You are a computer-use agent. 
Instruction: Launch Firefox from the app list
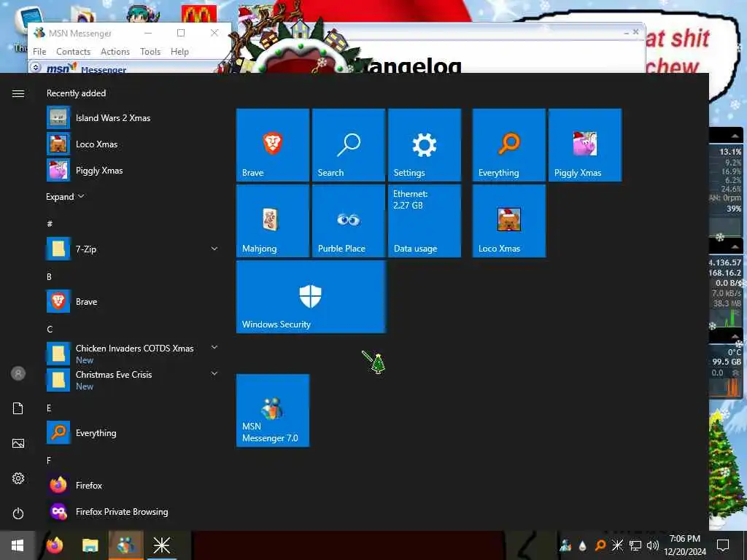coord(133,485)
